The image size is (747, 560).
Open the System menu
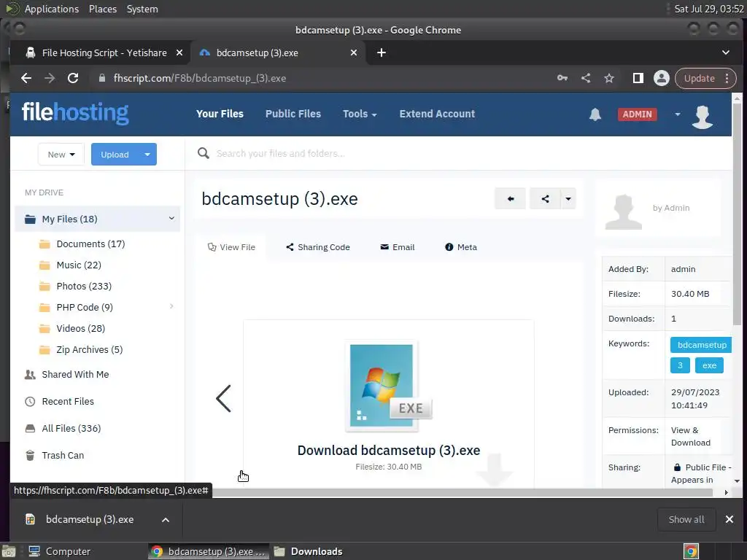coord(142,9)
